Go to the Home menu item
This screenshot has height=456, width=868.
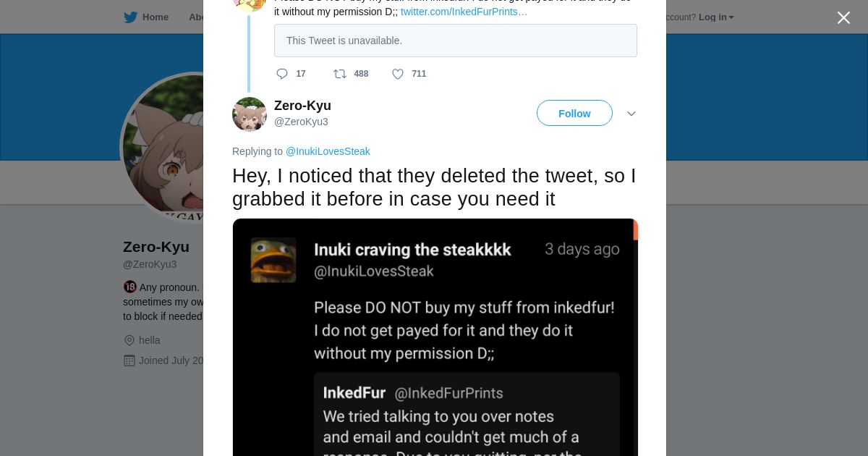coord(155,17)
